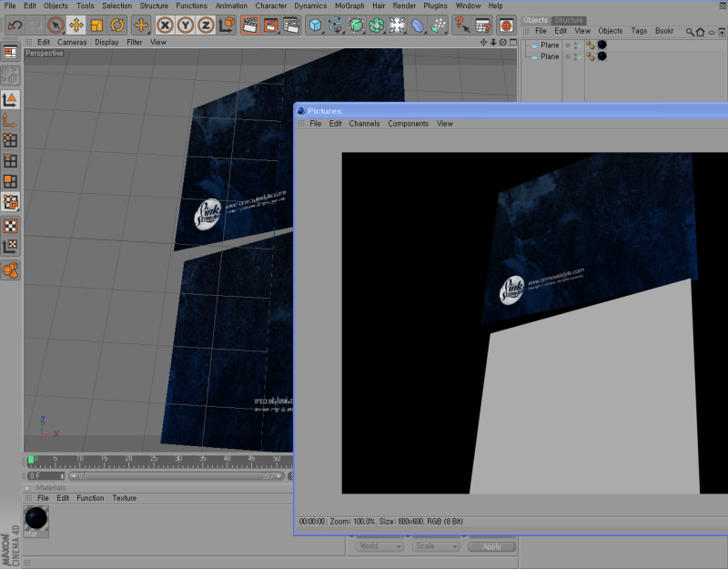Open Render Settings icon
The width and height of the screenshot is (728, 569).
pos(291,25)
